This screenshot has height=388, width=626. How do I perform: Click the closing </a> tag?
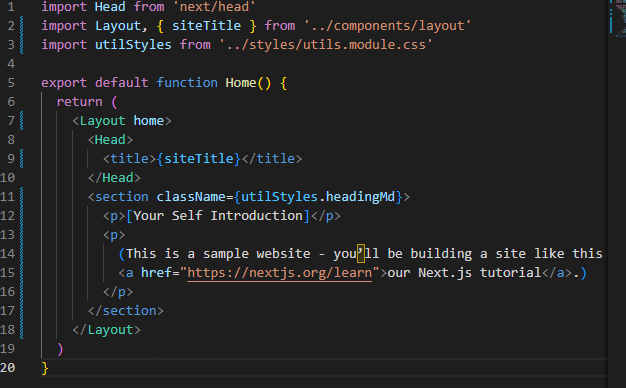point(557,273)
